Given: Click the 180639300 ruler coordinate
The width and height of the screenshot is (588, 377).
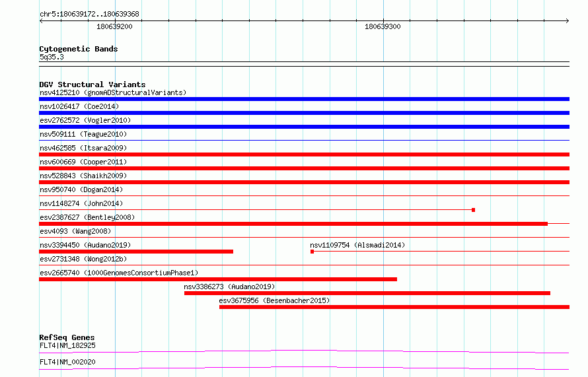Looking at the screenshot, I should pyautogui.click(x=383, y=26).
